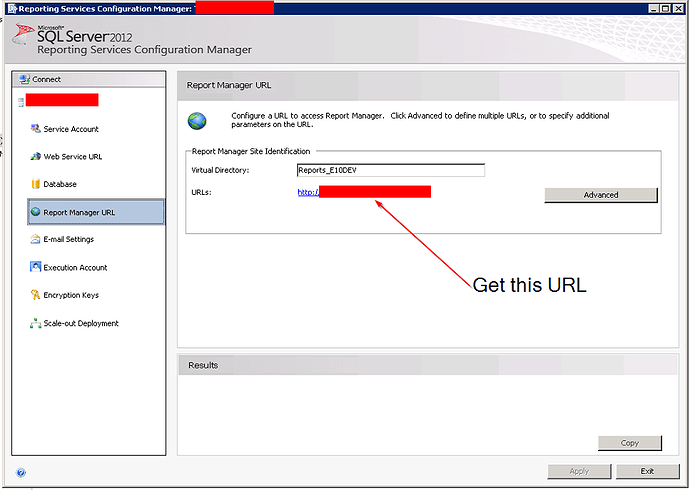Open Scale-out Deployment page

click(81, 323)
